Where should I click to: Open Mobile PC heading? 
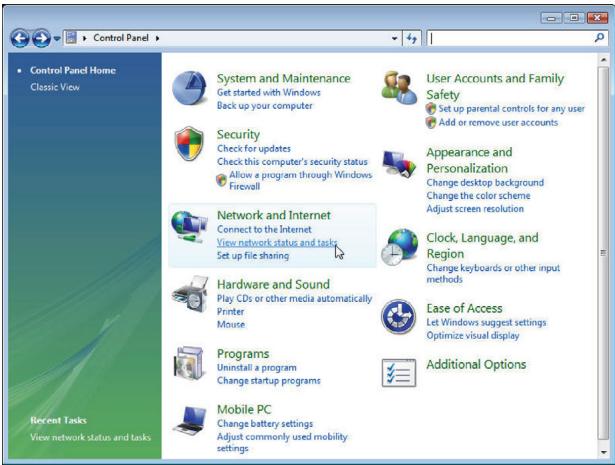tap(244, 410)
